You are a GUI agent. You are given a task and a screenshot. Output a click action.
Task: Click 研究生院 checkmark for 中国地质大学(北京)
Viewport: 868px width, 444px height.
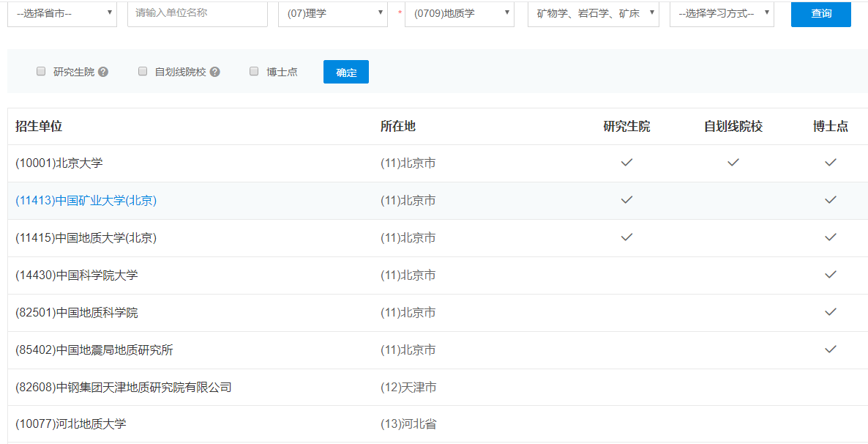point(626,237)
